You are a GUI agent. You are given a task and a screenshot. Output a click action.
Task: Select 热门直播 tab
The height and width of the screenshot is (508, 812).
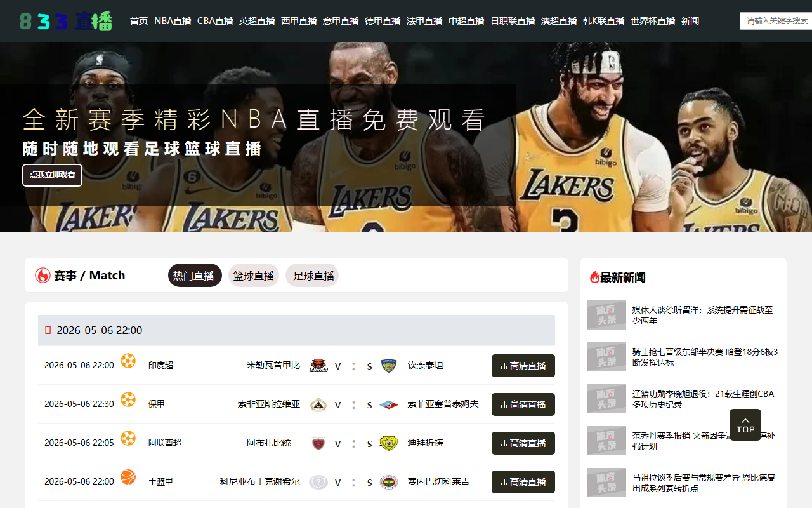(195, 276)
